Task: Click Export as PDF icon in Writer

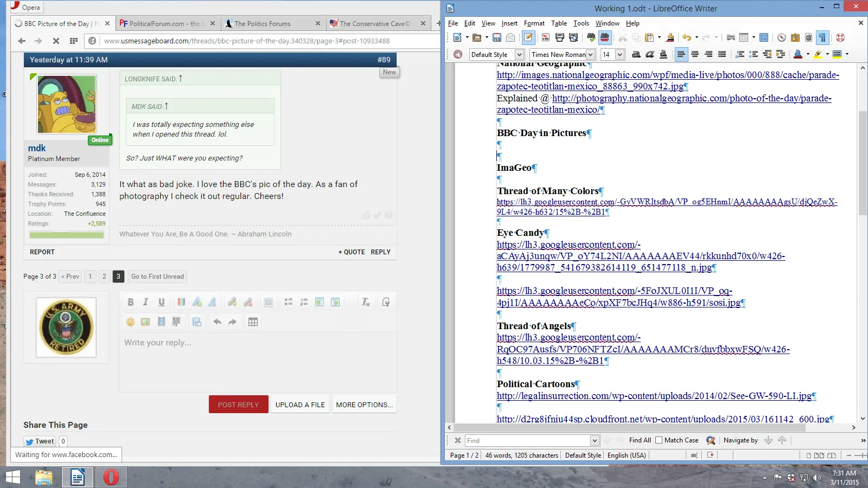Action: (x=546, y=38)
